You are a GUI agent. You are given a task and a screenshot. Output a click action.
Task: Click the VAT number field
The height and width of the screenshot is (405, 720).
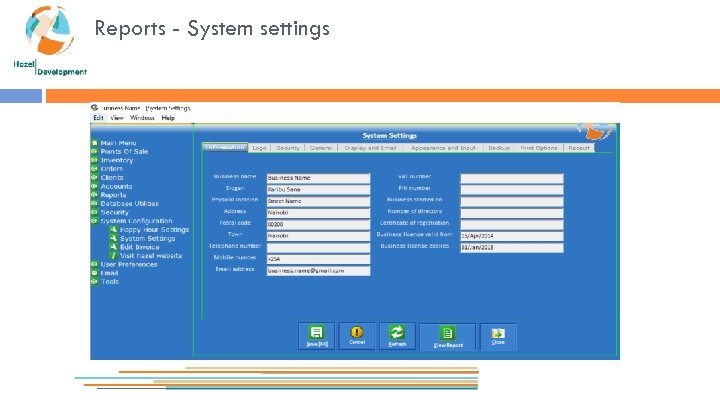(x=512, y=178)
